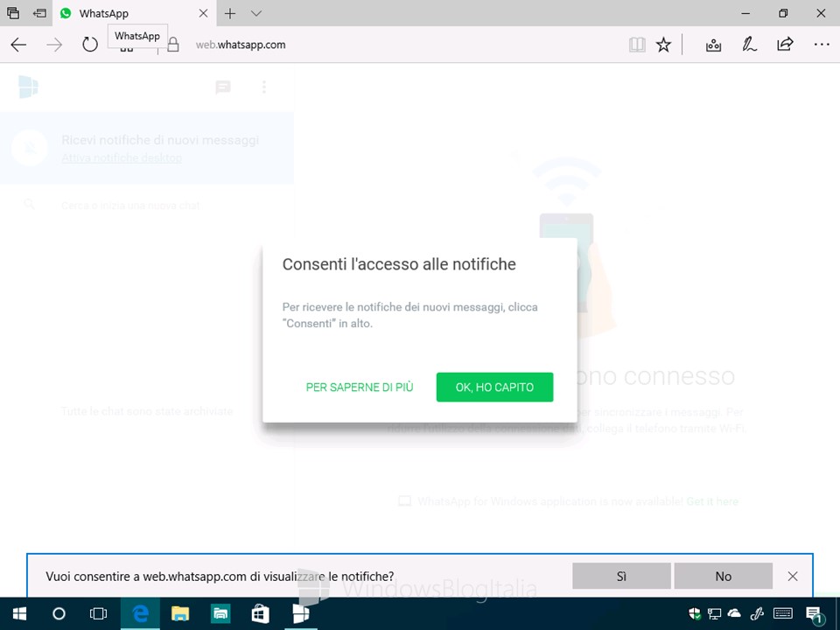
Task: Open a new tab with plus
Action: click(230, 13)
